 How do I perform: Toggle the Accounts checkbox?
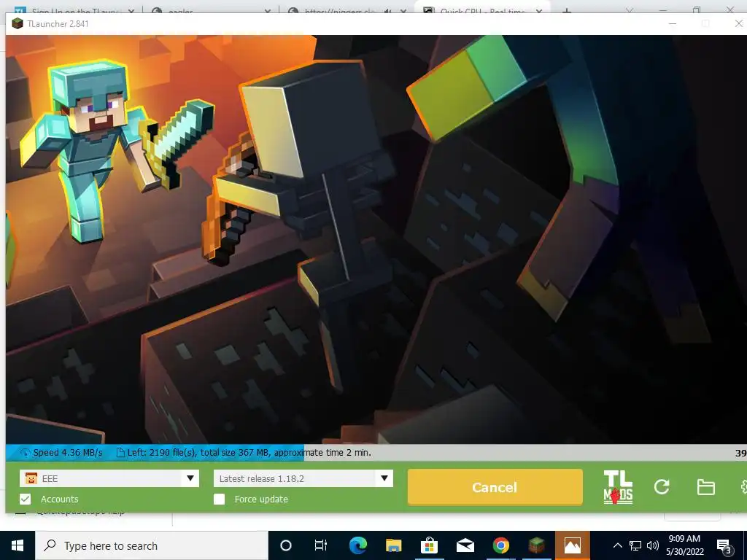(x=26, y=499)
